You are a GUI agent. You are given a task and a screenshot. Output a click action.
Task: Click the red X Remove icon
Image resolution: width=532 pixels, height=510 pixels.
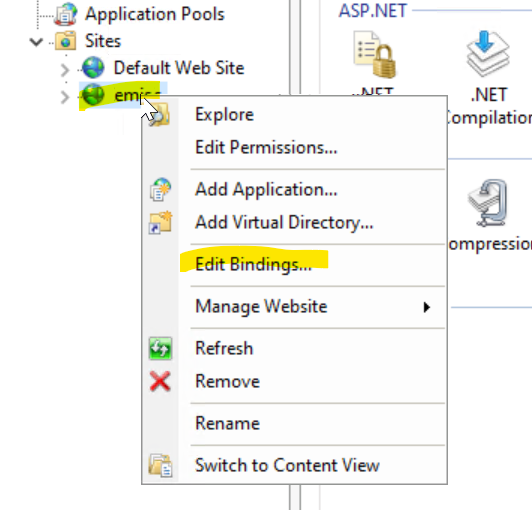pos(160,381)
